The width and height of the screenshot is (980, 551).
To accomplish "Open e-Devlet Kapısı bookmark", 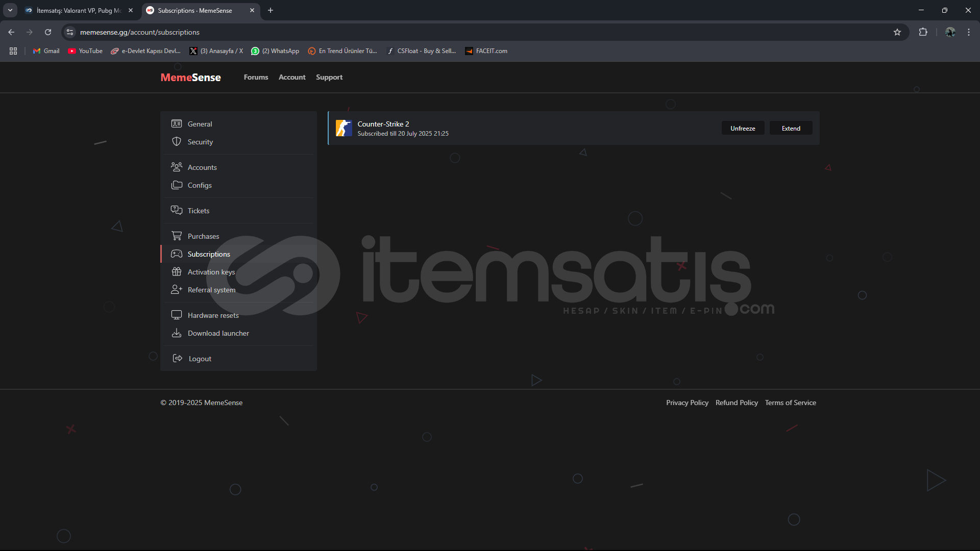I will [146, 51].
